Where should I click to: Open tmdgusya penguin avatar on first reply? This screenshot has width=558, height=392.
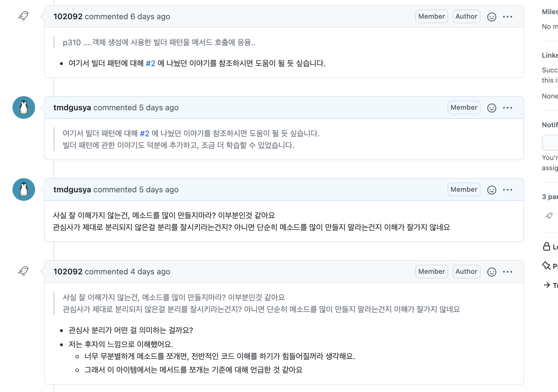(24, 107)
